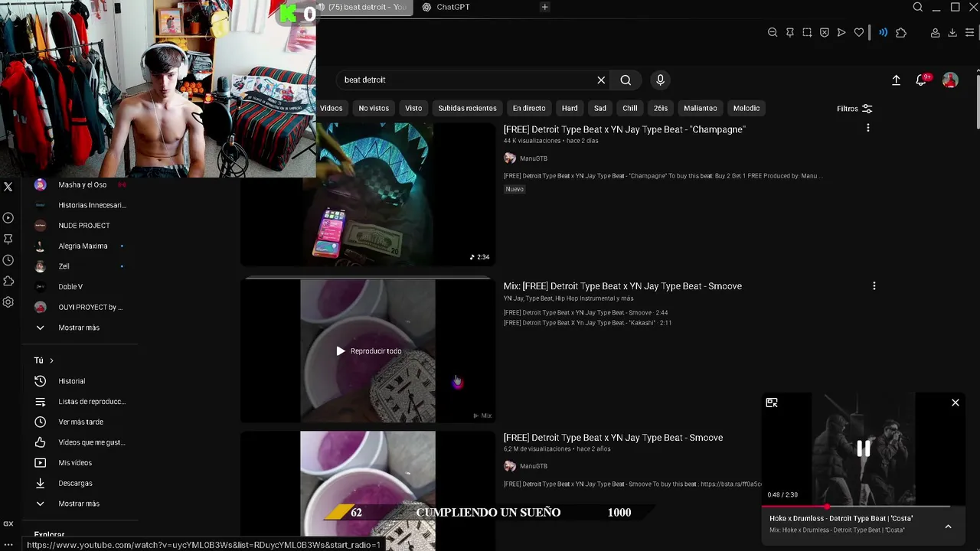The height and width of the screenshot is (551, 980).
Task: Open the browser downloads arrow icon
Action: 952,32
